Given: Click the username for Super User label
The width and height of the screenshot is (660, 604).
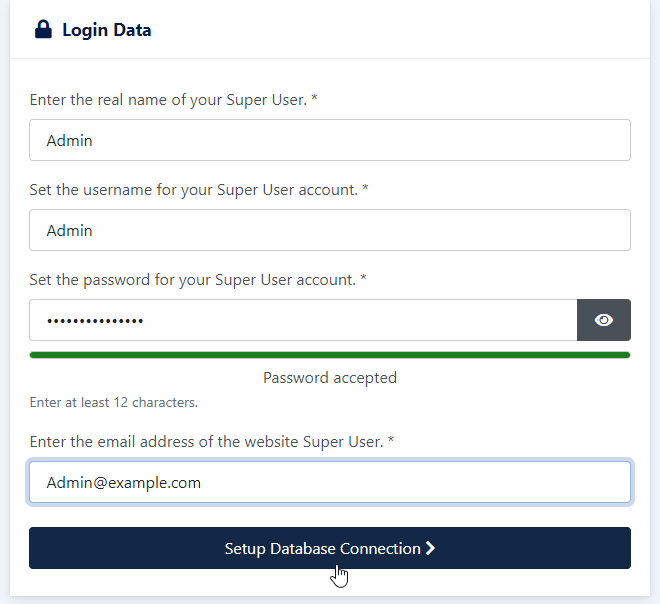Looking at the screenshot, I should pyautogui.click(x=199, y=190).
